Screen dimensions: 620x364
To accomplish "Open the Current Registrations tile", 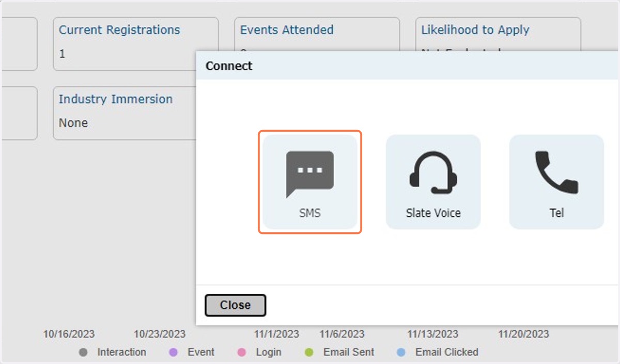I will pos(135,44).
